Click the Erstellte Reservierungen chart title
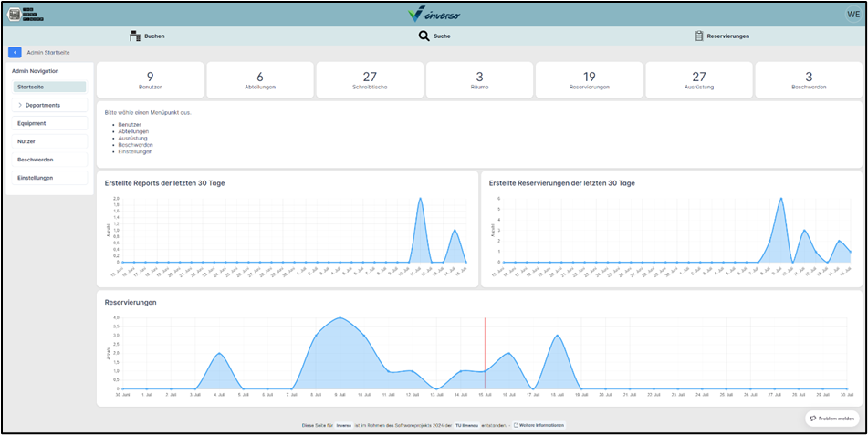Viewport: 868px width, 435px height. [x=562, y=183]
